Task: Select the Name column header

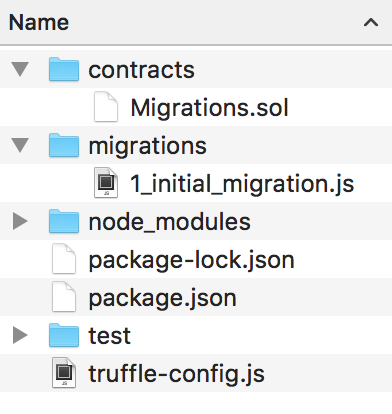Action: (x=196, y=22)
